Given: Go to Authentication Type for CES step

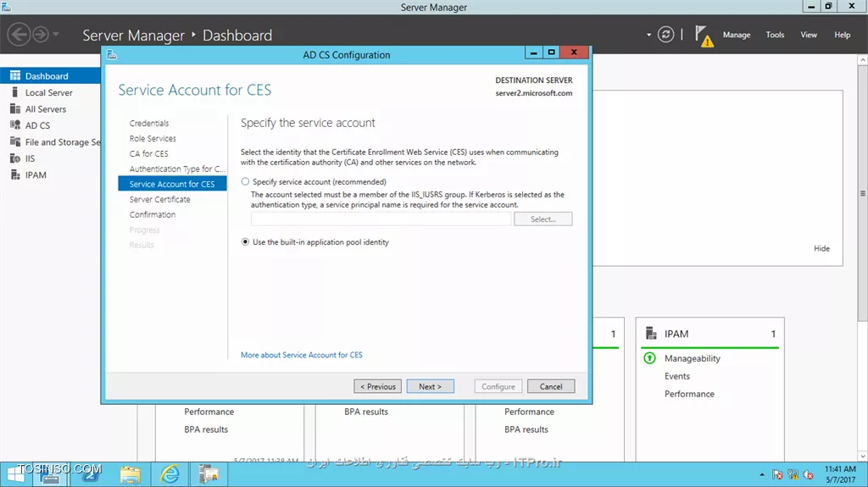Looking at the screenshot, I should 177,169.
